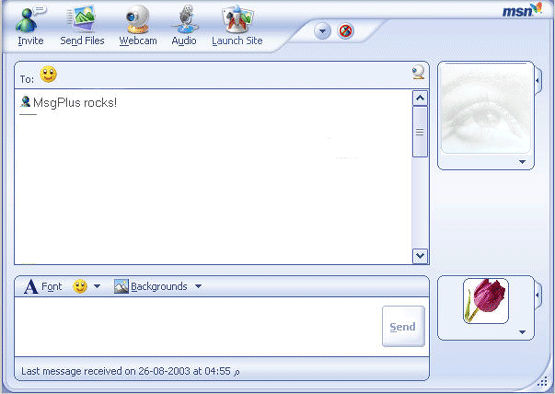The image size is (555, 394).
Task: Click the red block contact icon
Action: tap(345, 31)
